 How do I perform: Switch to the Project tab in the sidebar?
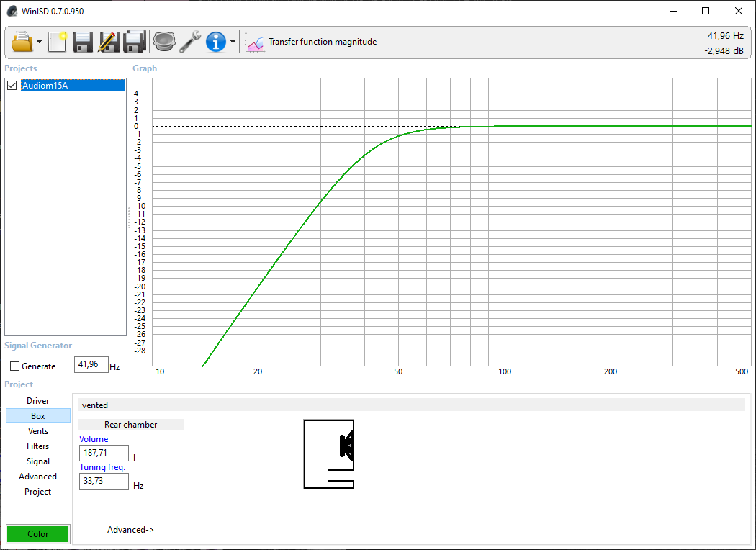tap(37, 491)
